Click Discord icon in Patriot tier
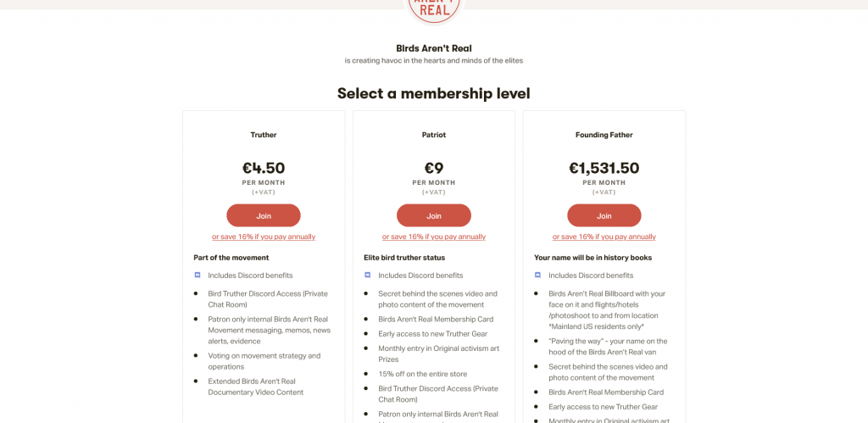 click(x=368, y=276)
